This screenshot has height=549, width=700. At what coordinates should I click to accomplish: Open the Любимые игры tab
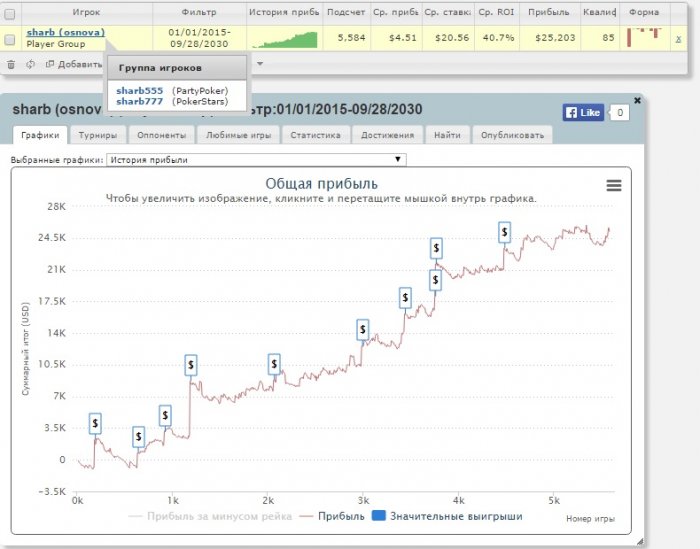238,135
